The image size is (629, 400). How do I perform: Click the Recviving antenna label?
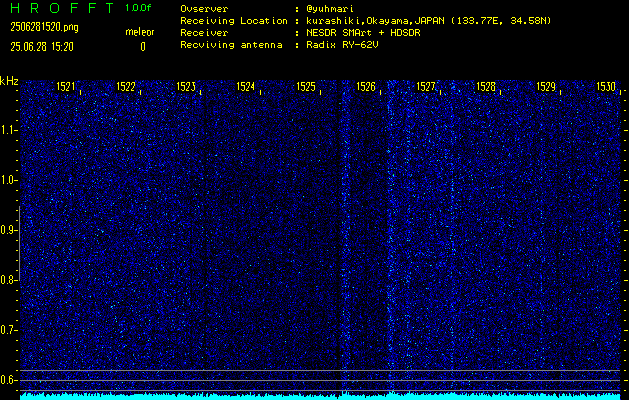[231, 45]
